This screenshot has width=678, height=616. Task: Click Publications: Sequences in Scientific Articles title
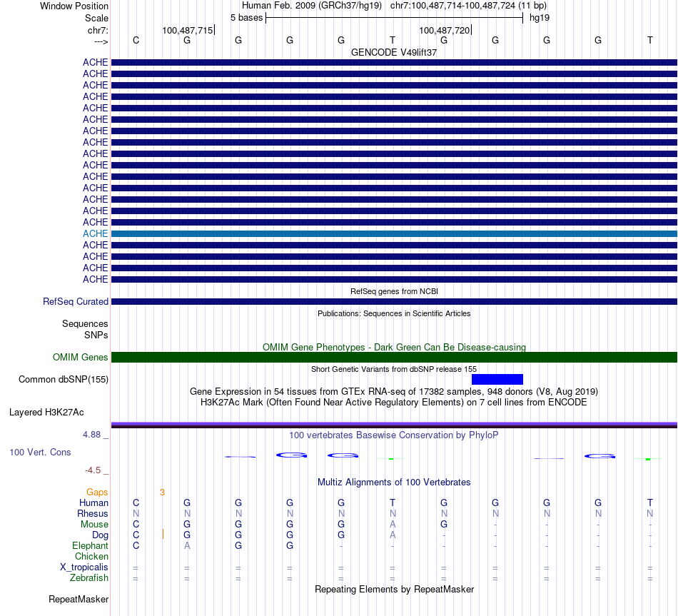tap(394, 313)
